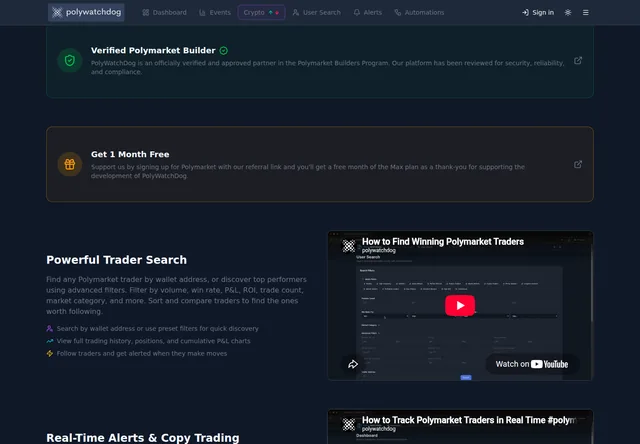Open external link on Verified Polymarket Builder card
Viewport: 640px width, 444px height.
coord(578,60)
